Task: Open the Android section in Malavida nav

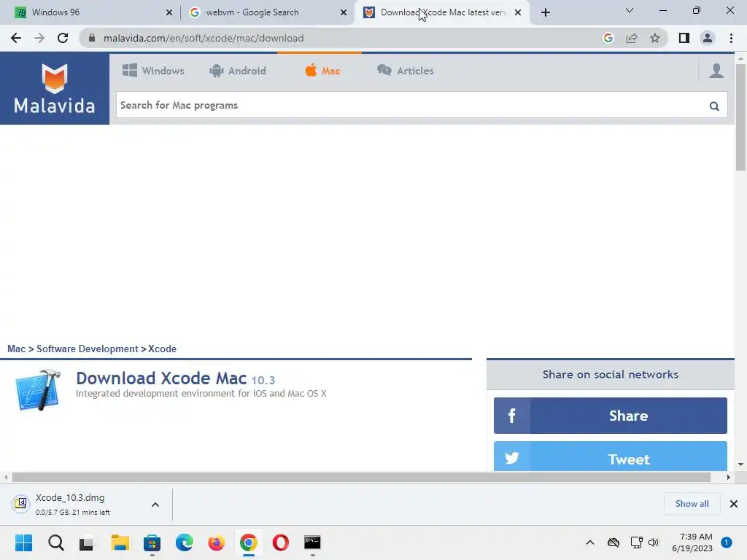Action: tap(237, 71)
